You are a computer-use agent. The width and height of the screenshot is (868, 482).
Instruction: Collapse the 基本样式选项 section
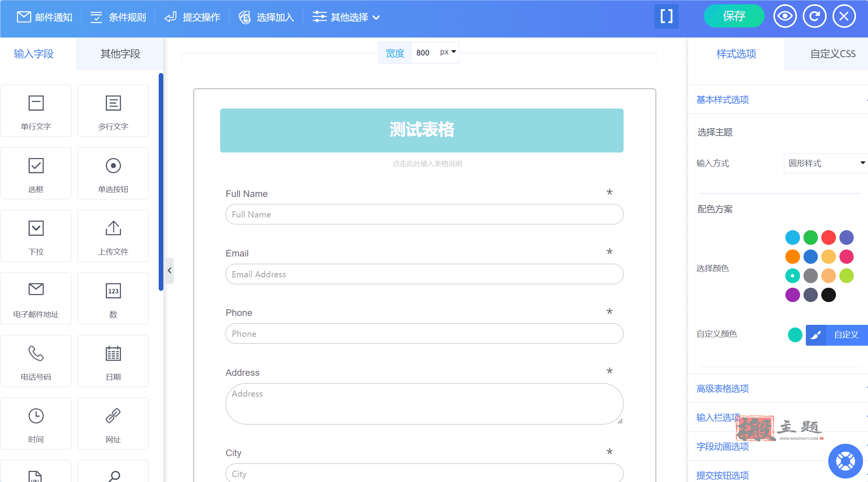778,100
